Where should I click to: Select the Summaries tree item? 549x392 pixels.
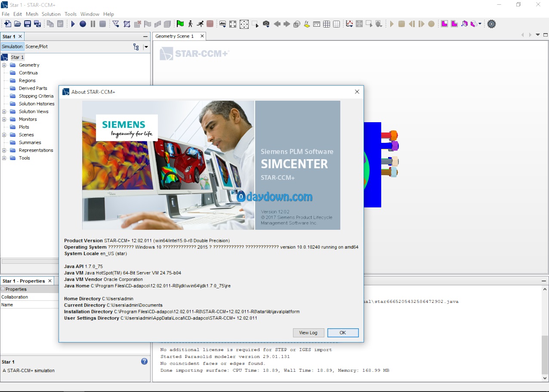[30, 142]
